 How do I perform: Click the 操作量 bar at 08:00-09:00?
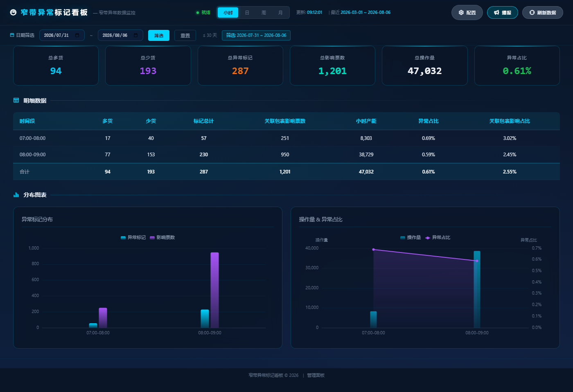[477, 289]
